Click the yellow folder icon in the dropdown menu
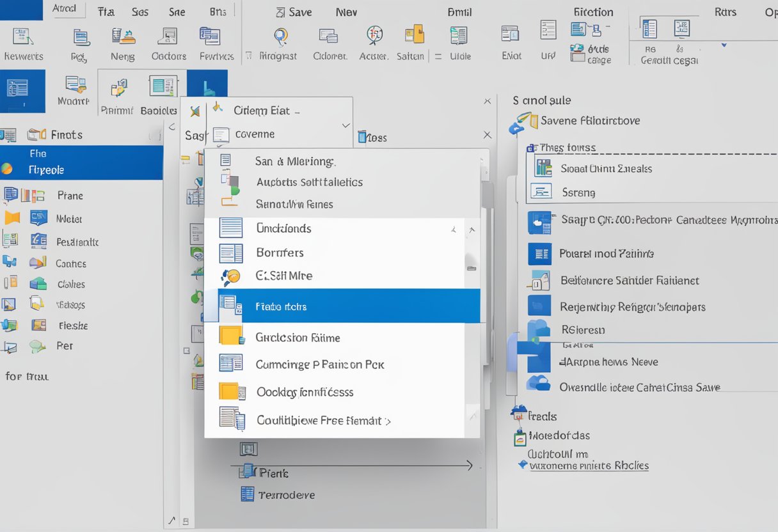Image resolution: width=778 pixels, height=532 pixels. [232, 337]
